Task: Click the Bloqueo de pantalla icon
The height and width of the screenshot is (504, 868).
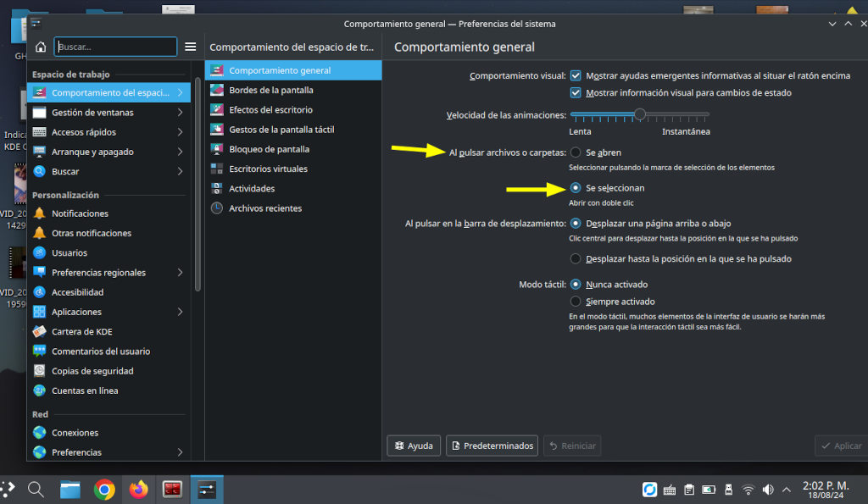Action: click(217, 149)
